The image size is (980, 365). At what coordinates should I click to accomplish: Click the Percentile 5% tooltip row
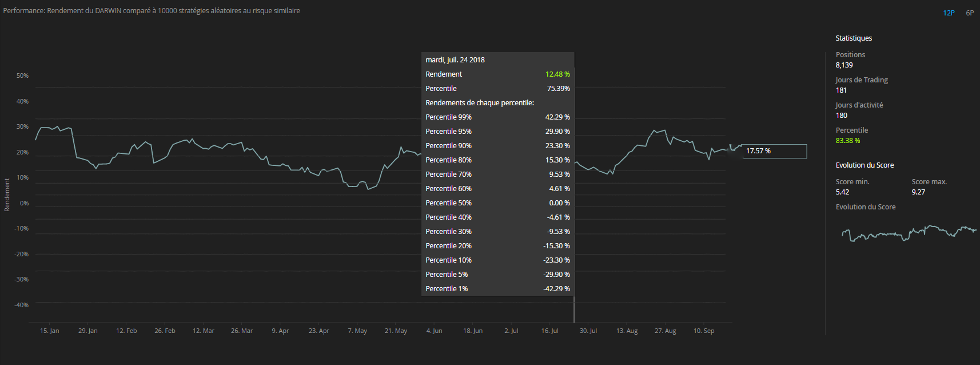pyautogui.click(x=497, y=275)
